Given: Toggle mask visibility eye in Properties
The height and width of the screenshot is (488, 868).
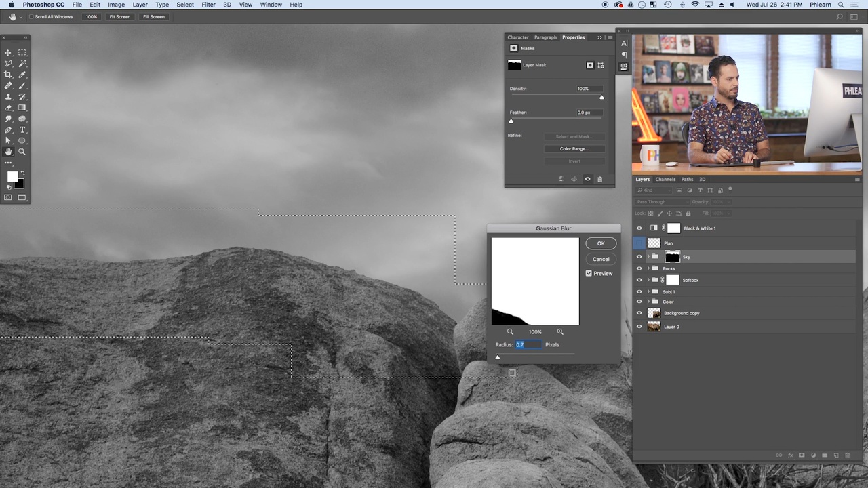Looking at the screenshot, I should 587,179.
